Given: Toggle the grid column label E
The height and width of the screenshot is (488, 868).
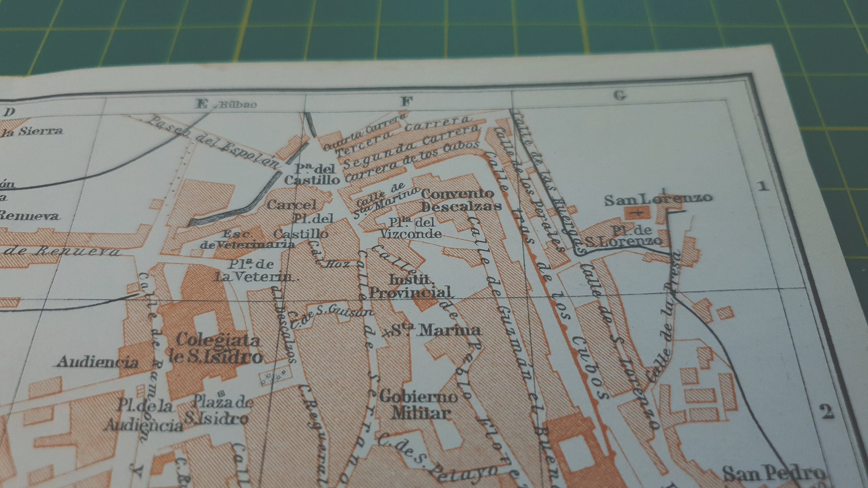Looking at the screenshot, I should pyautogui.click(x=201, y=104).
